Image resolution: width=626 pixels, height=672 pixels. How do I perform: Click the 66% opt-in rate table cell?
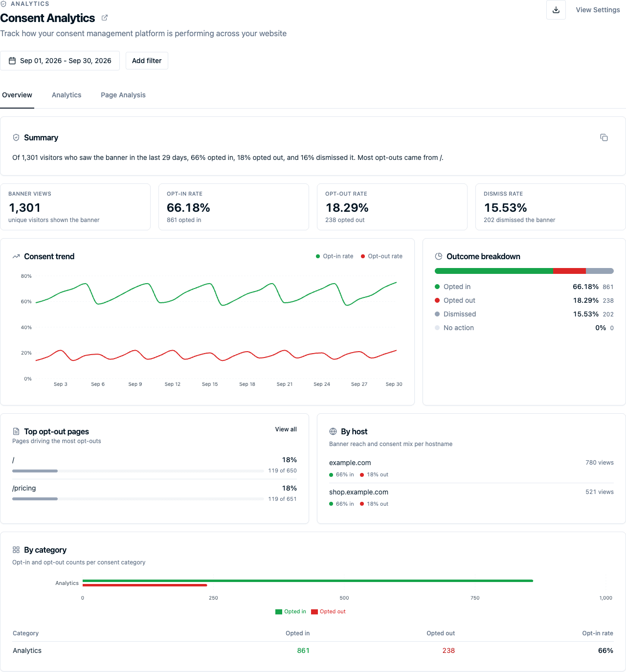[x=605, y=650]
